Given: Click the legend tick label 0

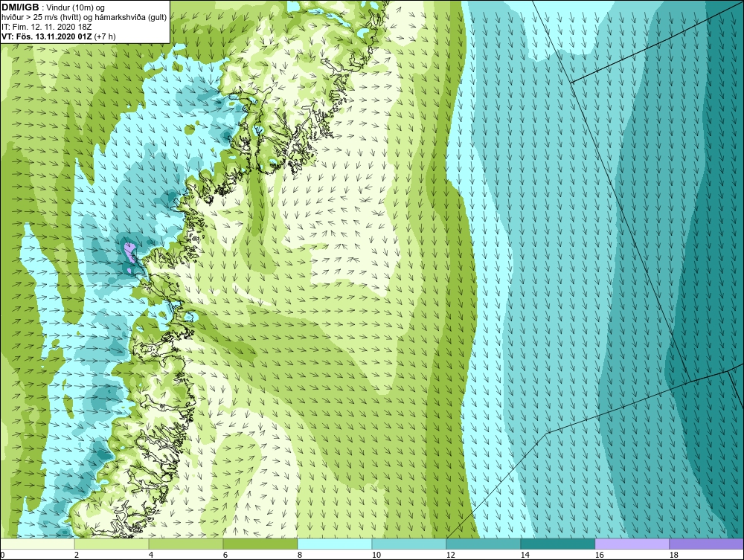Looking at the screenshot, I should [2, 555].
